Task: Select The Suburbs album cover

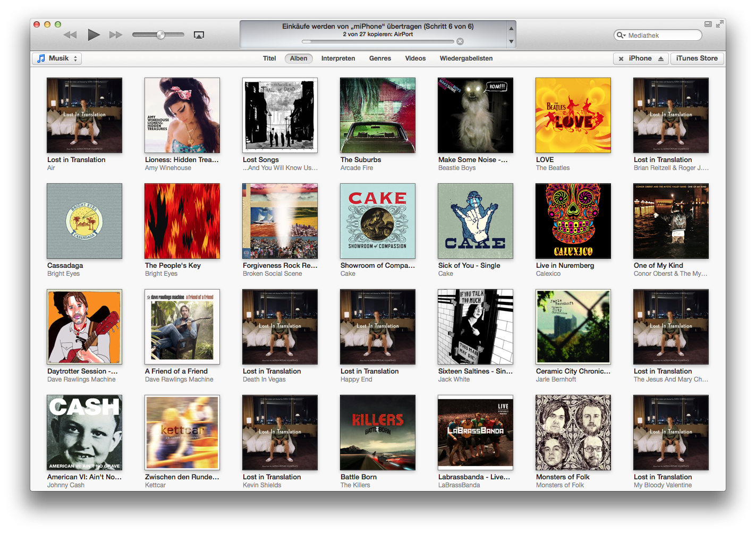Action: [x=378, y=115]
